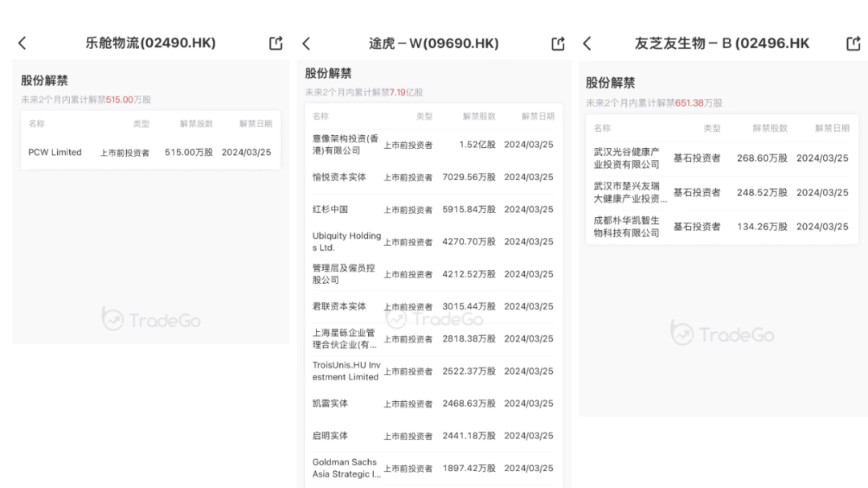The width and height of the screenshot is (868, 488).
Task: Click 2024/03/25 date in 武汉光谷健康产业 row
Action: click(823, 158)
